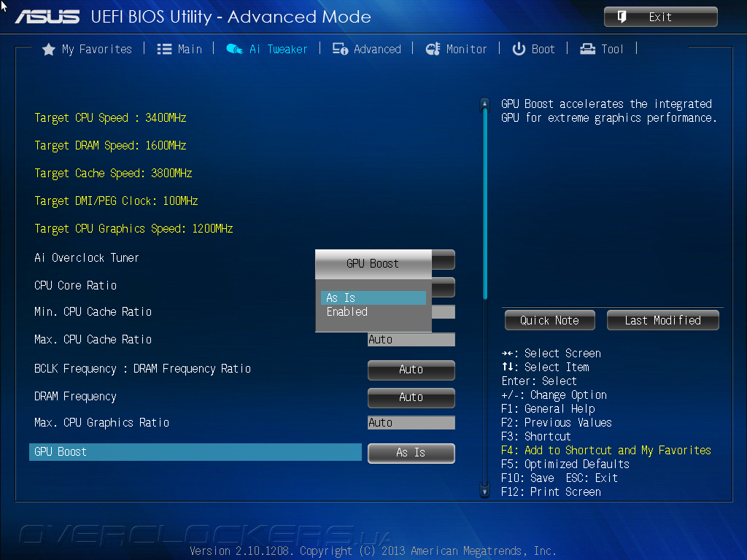The width and height of the screenshot is (747, 560).
Task: Click the Ai Tweaker icon
Action: [x=234, y=49]
